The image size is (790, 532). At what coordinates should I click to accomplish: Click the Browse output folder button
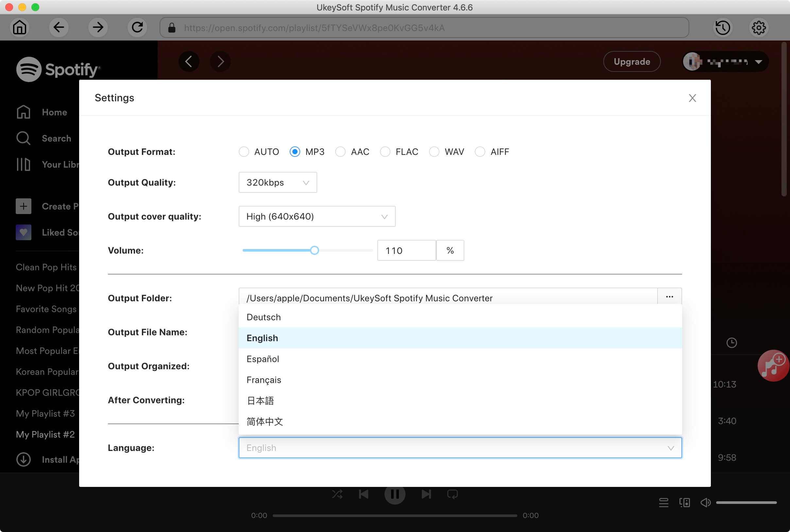click(x=670, y=297)
